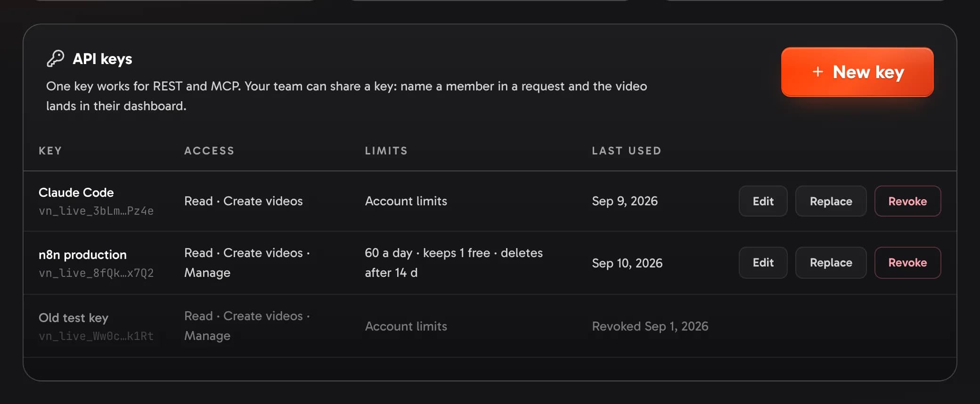Screen dimensions: 980x404
Task: Click the key icon beside API keys
Action: click(55, 59)
